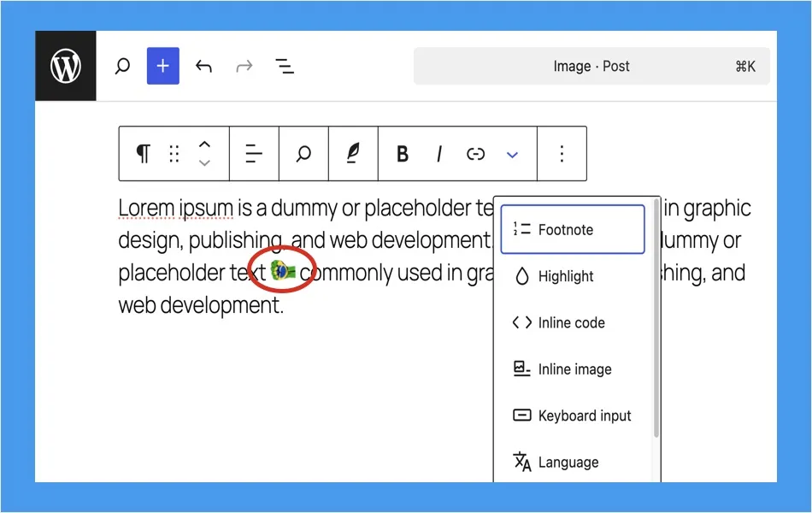Toggle italic formatting

tap(439, 154)
